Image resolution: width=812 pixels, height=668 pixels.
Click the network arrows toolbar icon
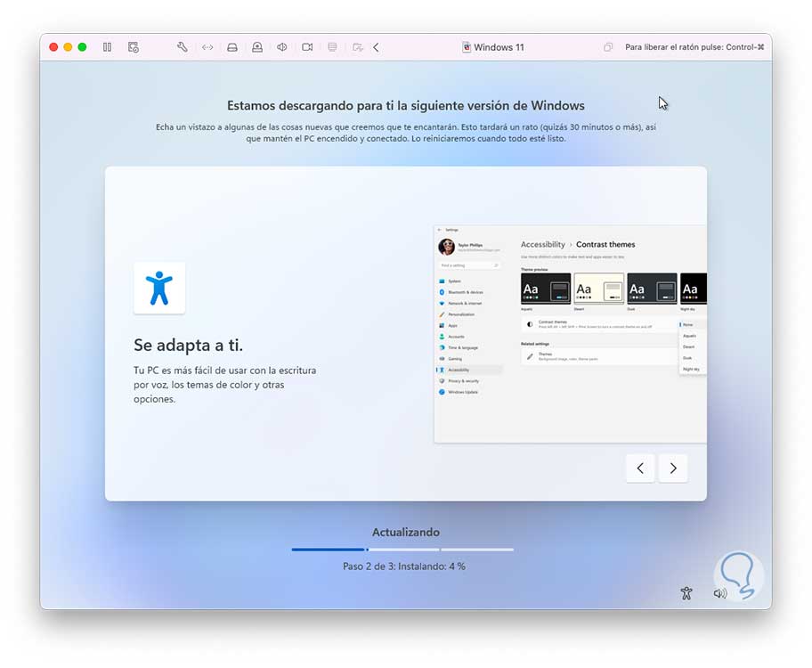207,47
